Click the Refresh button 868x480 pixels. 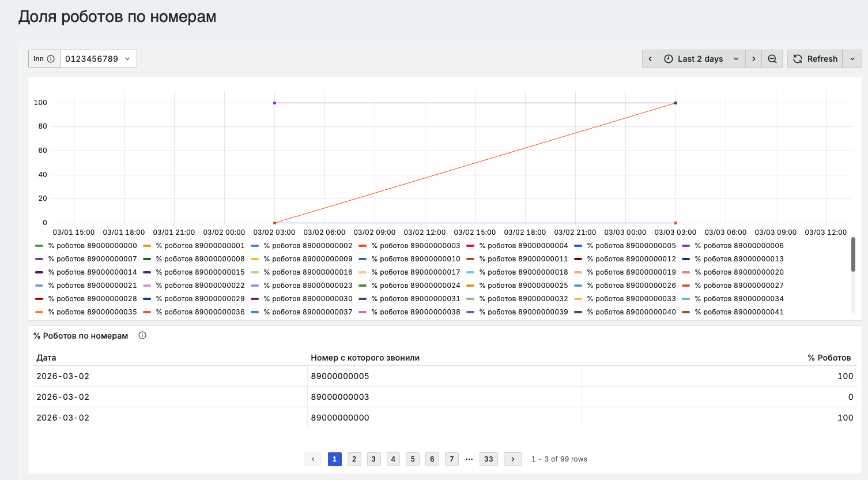pos(815,59)
